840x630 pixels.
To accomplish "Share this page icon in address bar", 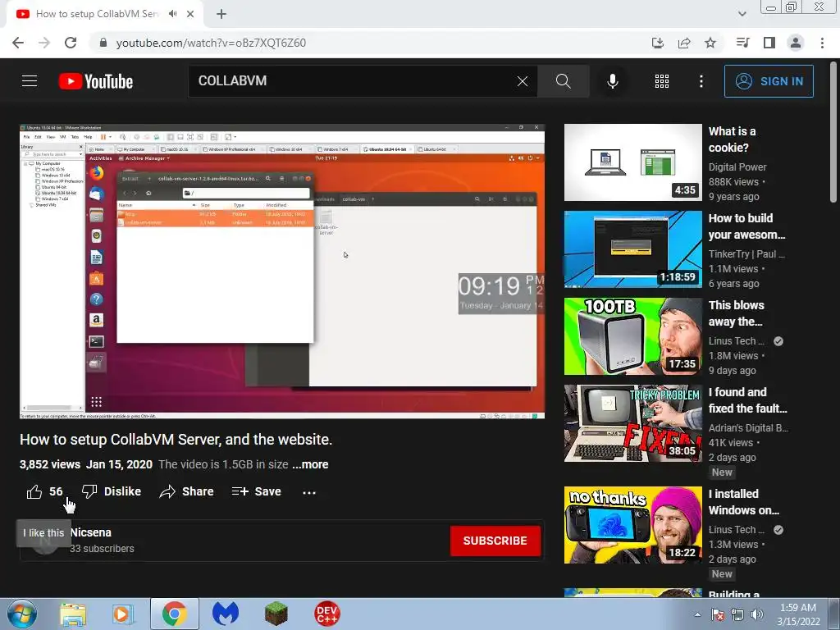I will [684, 43].
